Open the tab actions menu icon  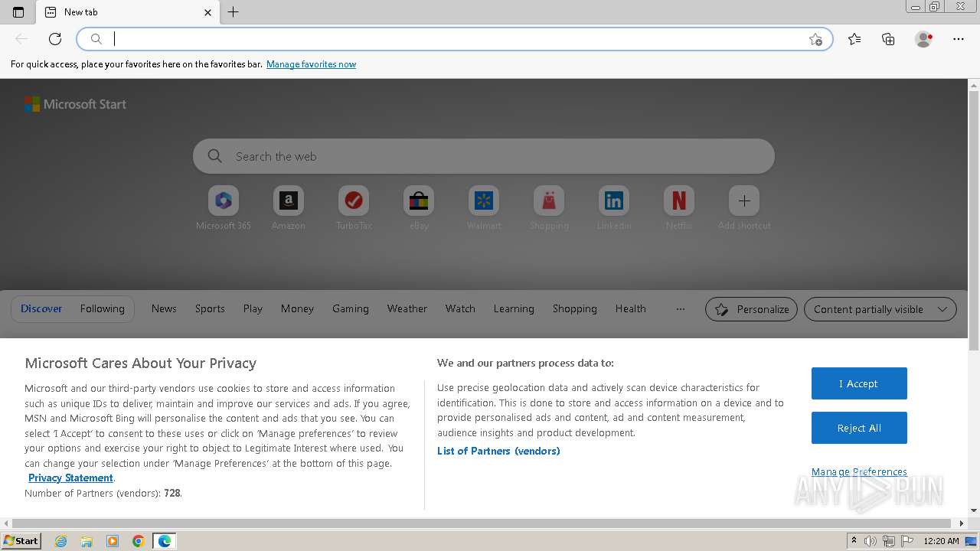coord(18,12)
